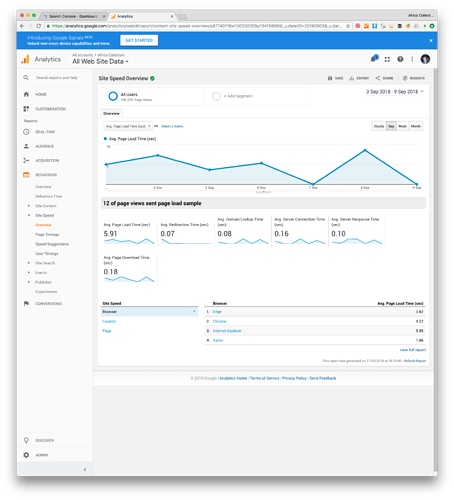Click in the Search reports and help field

click(x=57, y=78)
